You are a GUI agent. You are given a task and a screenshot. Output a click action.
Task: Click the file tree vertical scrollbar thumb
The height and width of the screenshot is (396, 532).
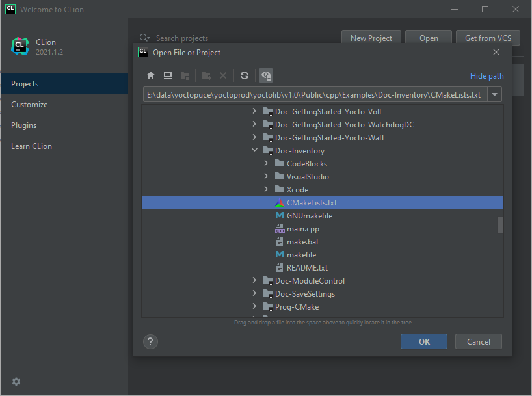click(x=500, y=225)
